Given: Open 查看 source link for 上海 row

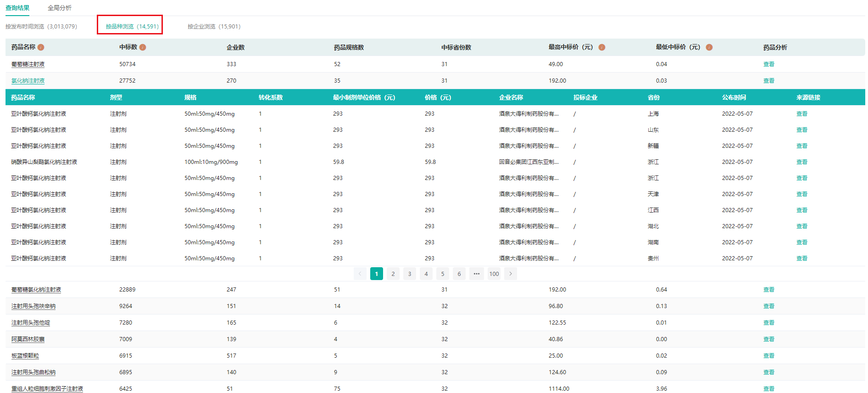Looking at the screenshot, I should 801,114.
